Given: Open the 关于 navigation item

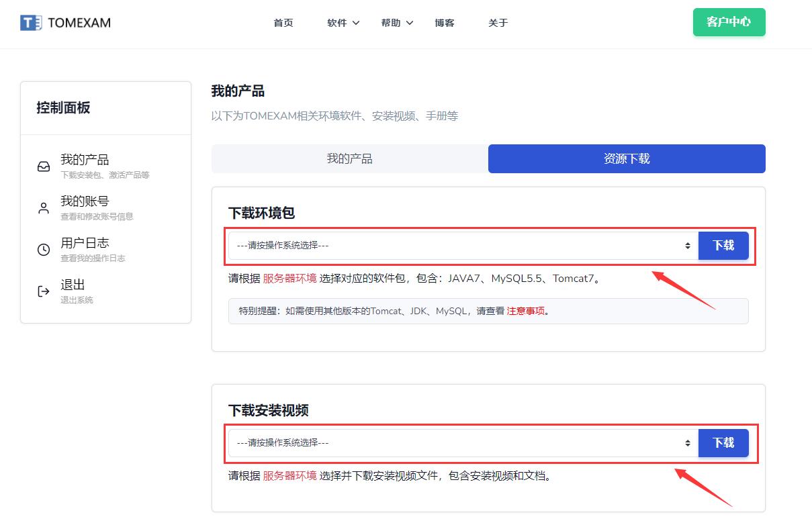Looking at the screenshot, I should pyautogui.click(x=498, y=23).
